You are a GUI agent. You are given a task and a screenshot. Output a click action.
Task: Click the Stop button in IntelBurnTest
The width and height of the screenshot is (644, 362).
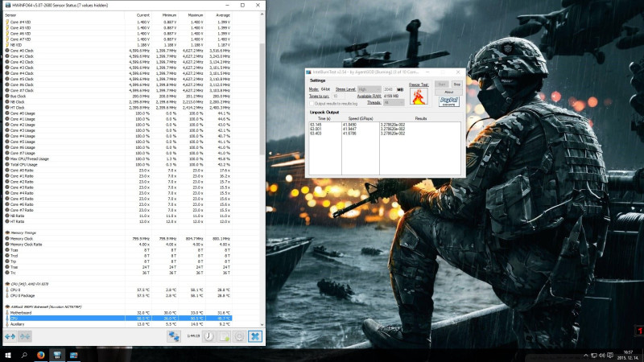[456, 84]
